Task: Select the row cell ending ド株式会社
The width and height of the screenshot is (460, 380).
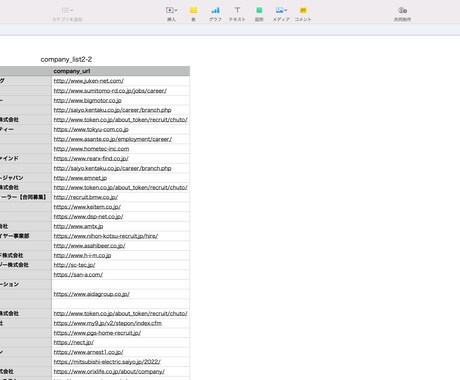Action: (26, 255)
